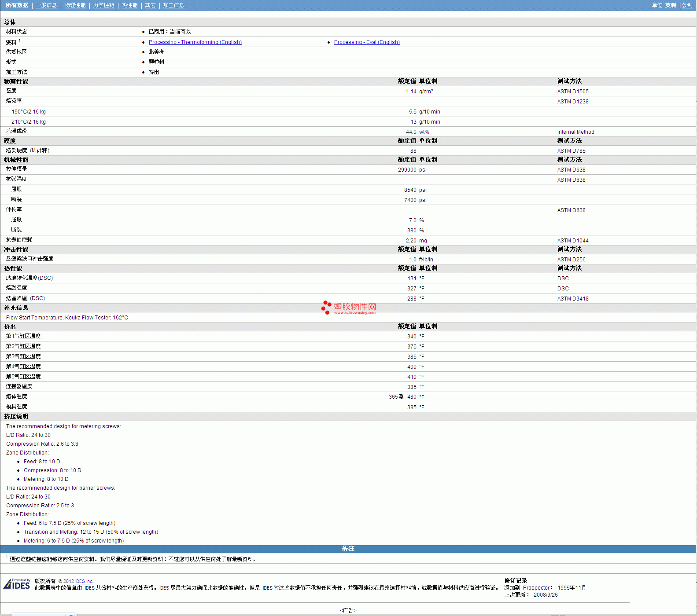Open the 其它 tab
The image size is (697, 616).
pyautogui.click(x=150, y=5)
